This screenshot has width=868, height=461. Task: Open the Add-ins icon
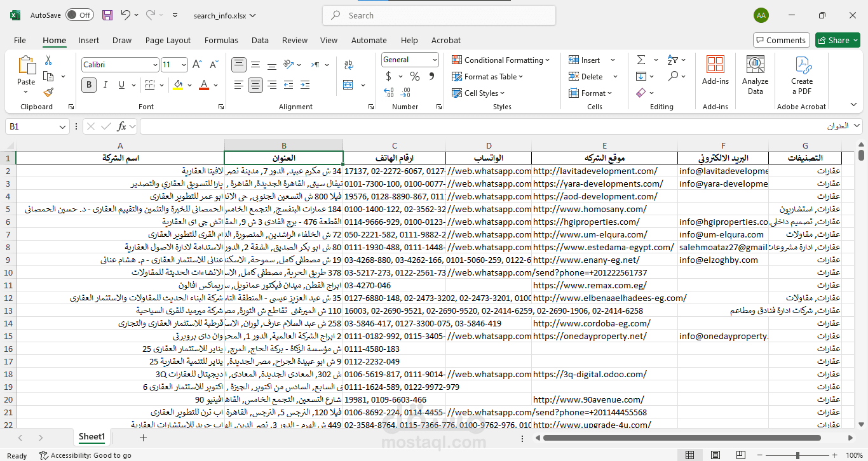point(715,70)
